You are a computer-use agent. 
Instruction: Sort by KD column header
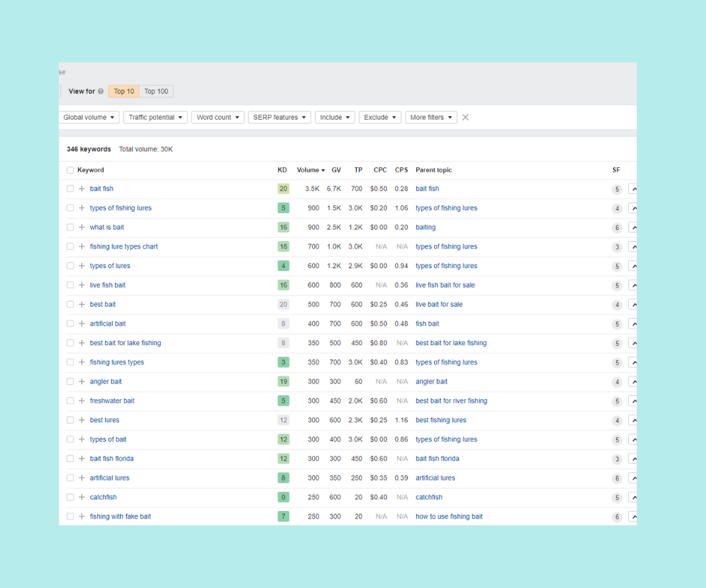tap(282, 170)
